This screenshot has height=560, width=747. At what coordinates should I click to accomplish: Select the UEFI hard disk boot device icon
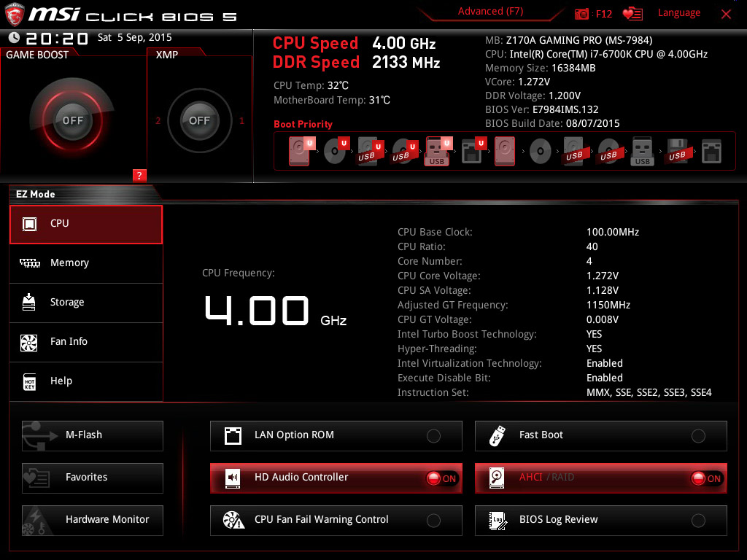(301, 151)
